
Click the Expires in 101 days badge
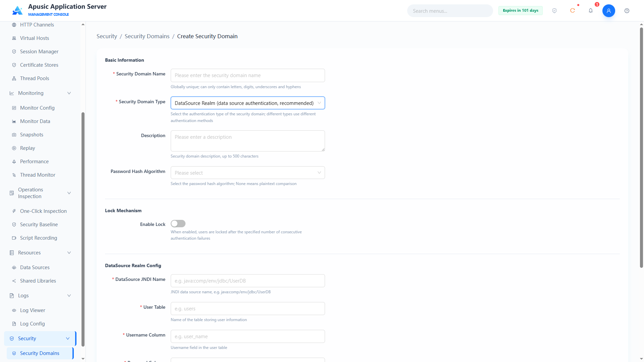pos(520,10)
